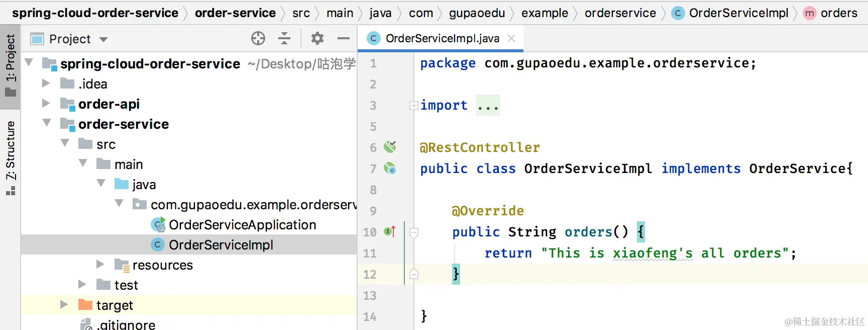
Task: Collapse the order-service module
Action: click(47, 123)
